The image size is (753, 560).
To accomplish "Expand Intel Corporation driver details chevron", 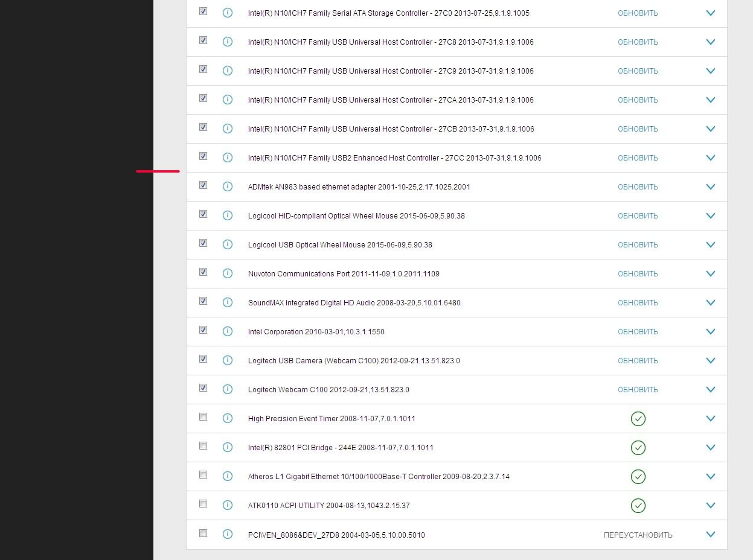I will (711, 331).
